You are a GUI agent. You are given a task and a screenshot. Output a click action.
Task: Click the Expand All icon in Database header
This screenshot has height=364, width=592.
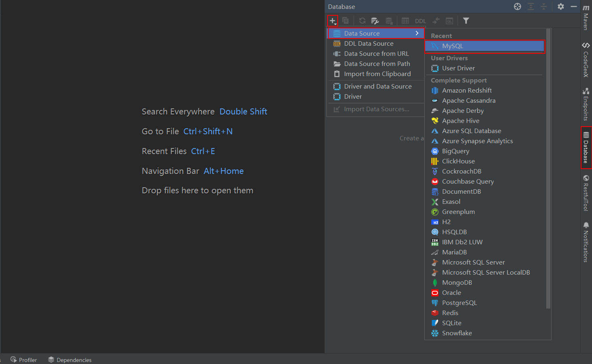click(531, 6)
